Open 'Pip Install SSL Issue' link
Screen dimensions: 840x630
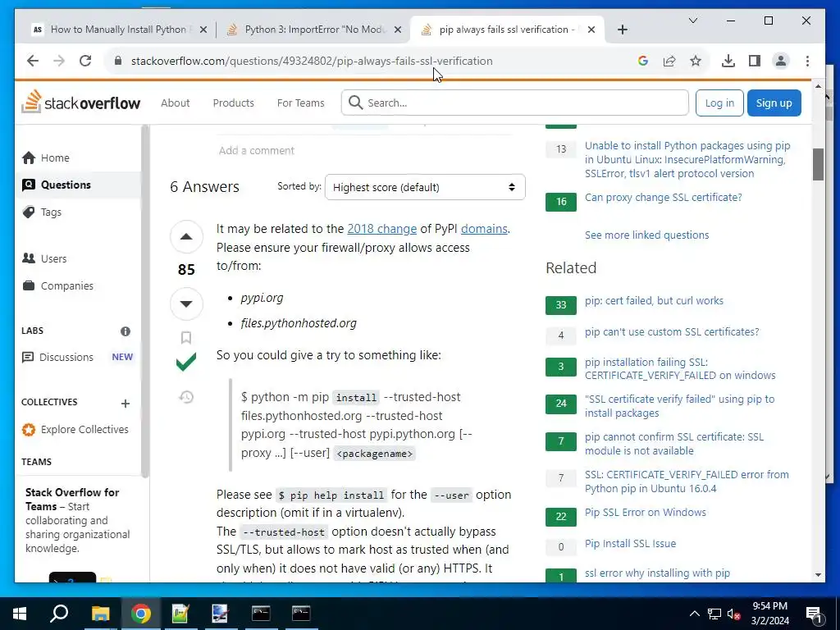pyautogui.click(x=630, y=543)
